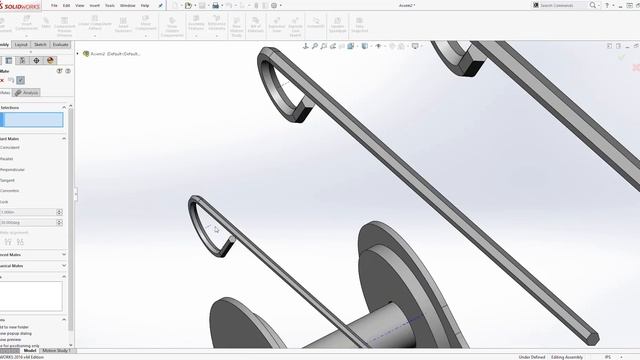Collapse the Options section at the panel bottom
The width and height of the screenshot is (640, 360).
(x=64, y=320)
